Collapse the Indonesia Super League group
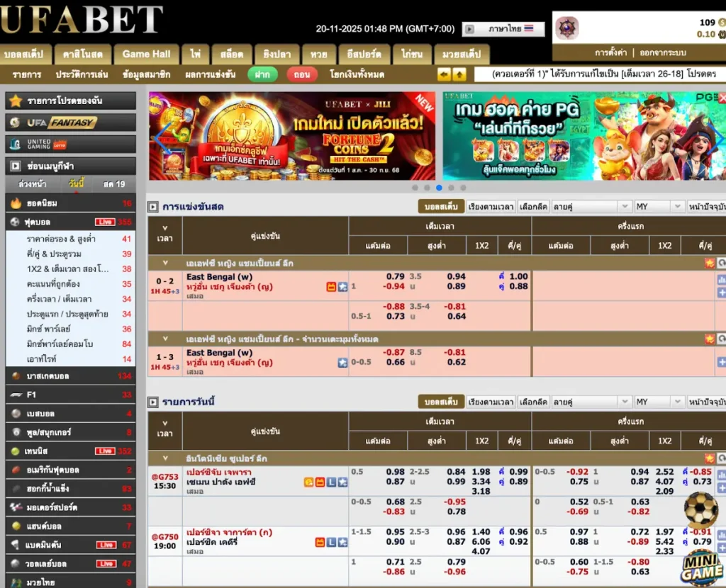 tap(165, 458)
